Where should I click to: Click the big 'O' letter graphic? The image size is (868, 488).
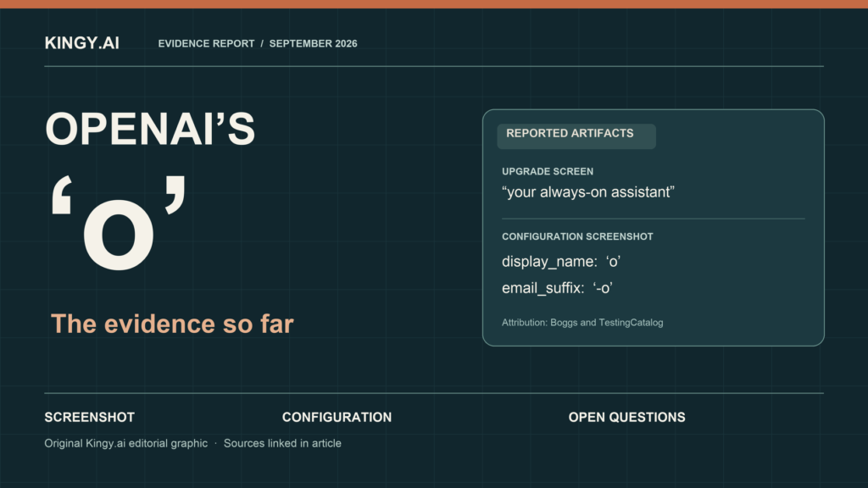pos(119,234)
